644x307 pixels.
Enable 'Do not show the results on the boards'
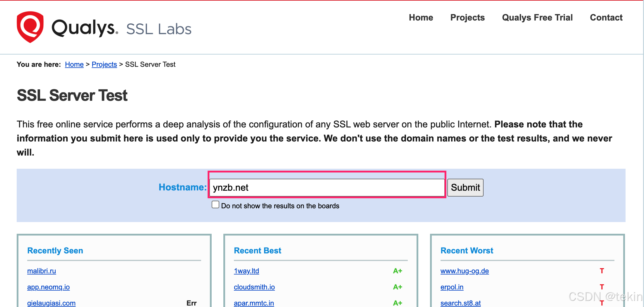pos(215,204)
